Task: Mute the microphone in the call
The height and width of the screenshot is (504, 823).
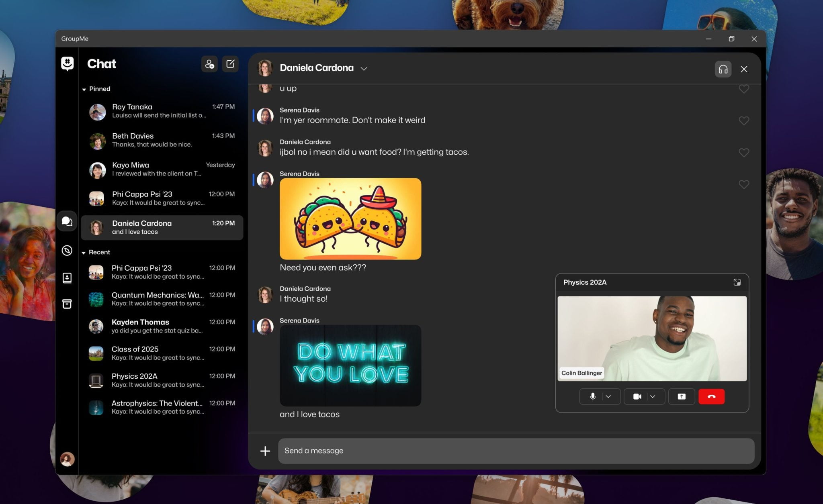Action: pos(593,396)
